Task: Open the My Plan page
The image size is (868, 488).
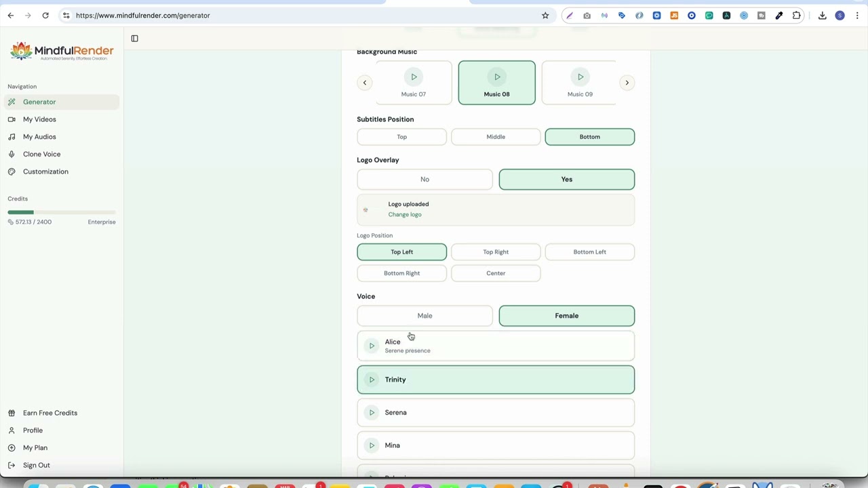Action: [x=61, y=448]
